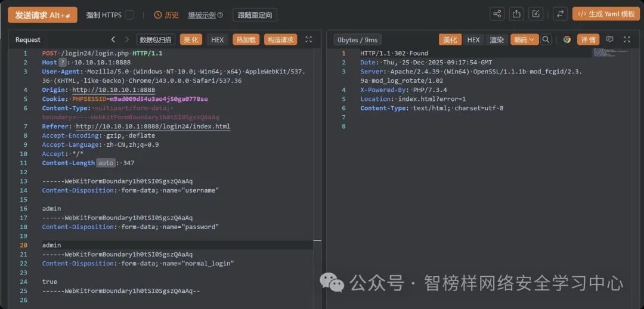Screen dimensions: 644x309
Task: Click the Host 10.10.10.1:8888 value
Action: [x=103, y=63]
